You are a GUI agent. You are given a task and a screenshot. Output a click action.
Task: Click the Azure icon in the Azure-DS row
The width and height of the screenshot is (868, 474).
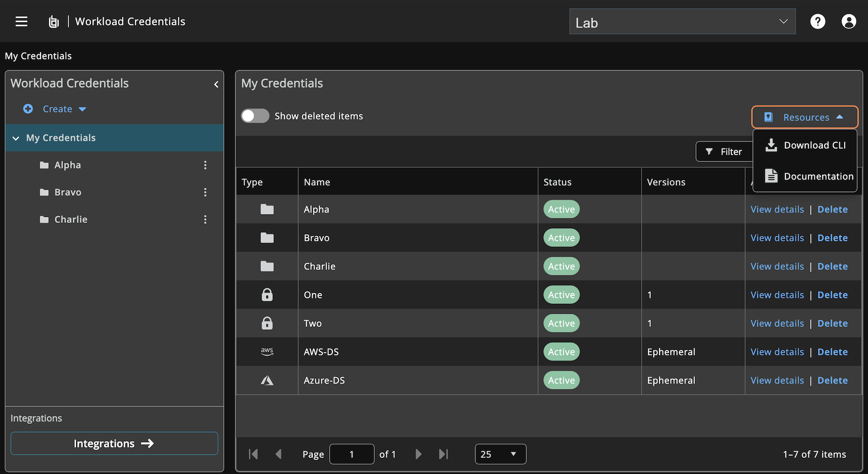pos(267,380)
